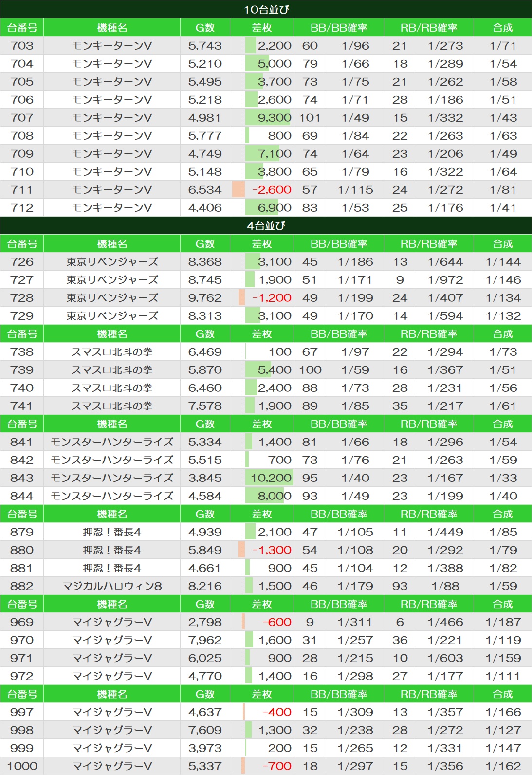Select machine number 999
Viewport: 532px width, 775px height.
point(22,748)
